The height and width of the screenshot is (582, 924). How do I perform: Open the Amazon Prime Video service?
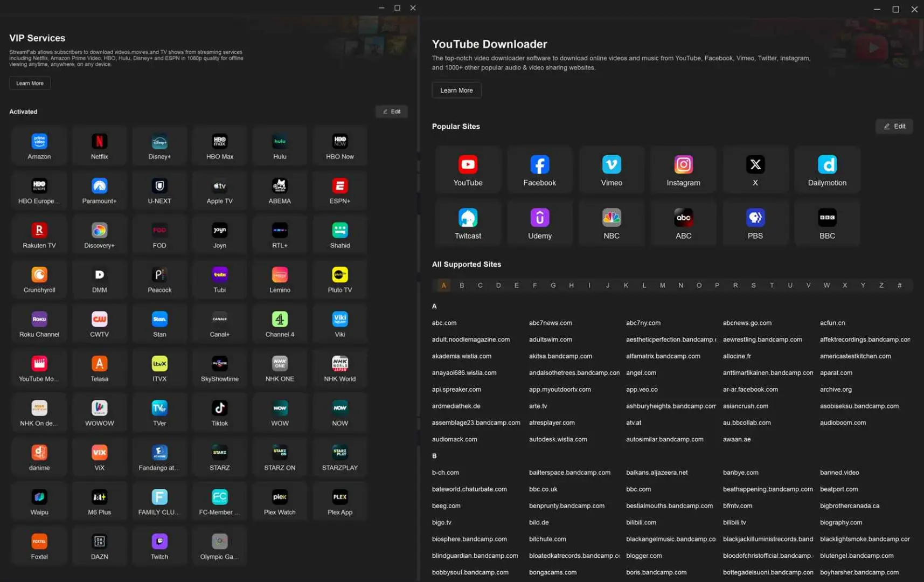pos(39,146)
